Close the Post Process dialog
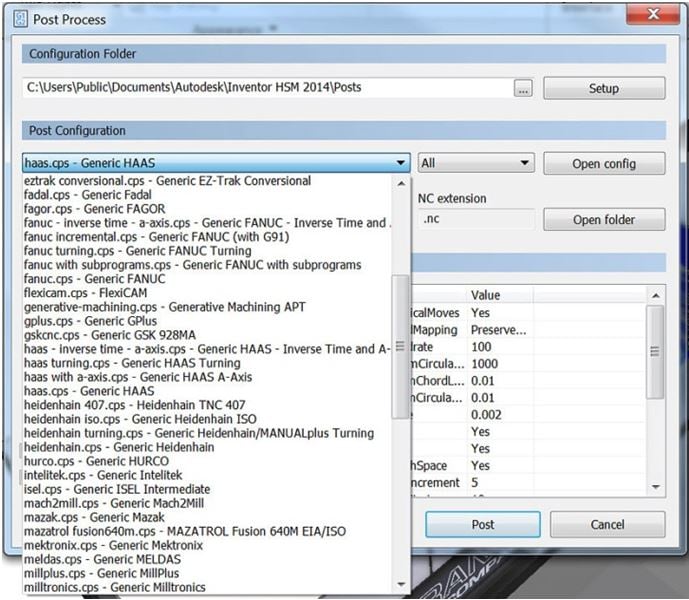Screen dimensions: 689x600 pyautogui.click(x=653, y=14)
